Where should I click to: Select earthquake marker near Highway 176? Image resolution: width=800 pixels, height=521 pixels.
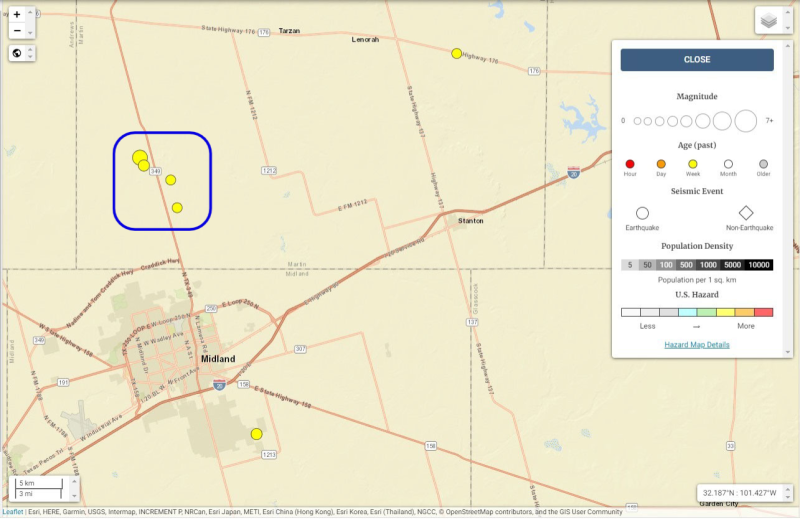[457, 53]
